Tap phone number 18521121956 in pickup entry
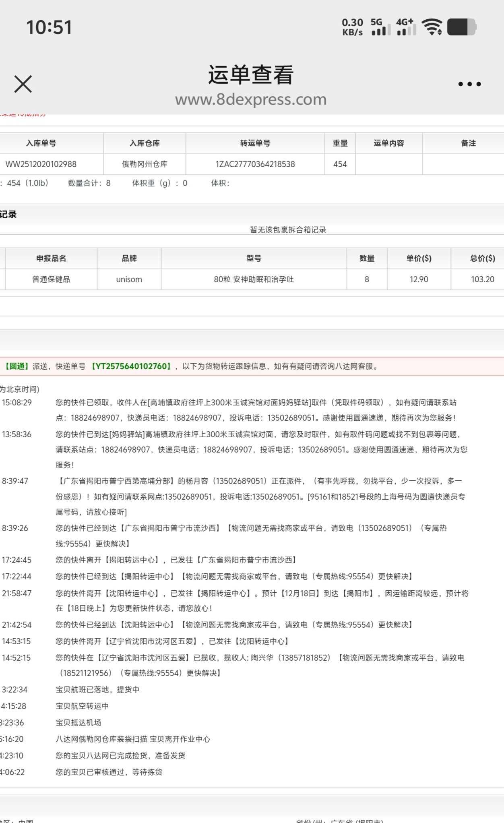Image resolution: width=504 pixels, height=823 pixels. pos(85,673)
